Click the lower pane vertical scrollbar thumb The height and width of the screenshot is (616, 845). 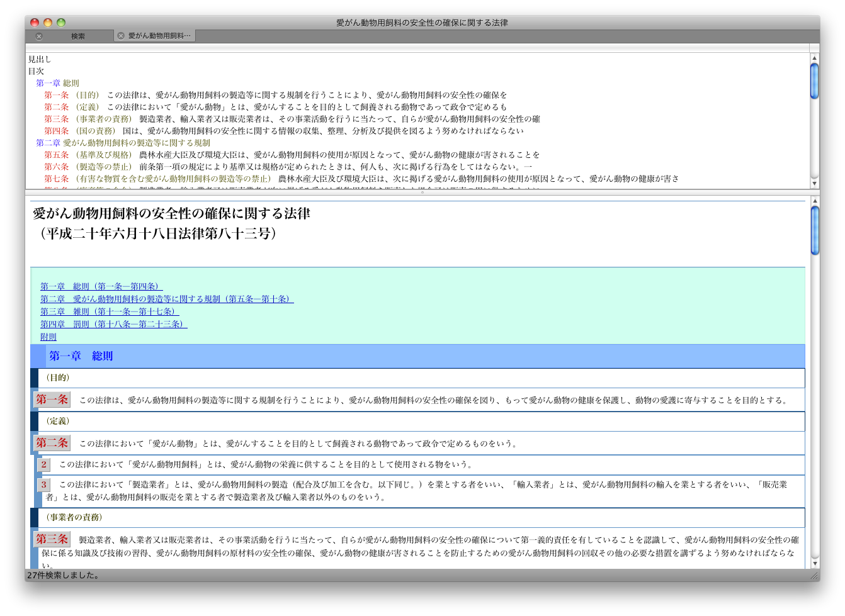coord(814,230)
